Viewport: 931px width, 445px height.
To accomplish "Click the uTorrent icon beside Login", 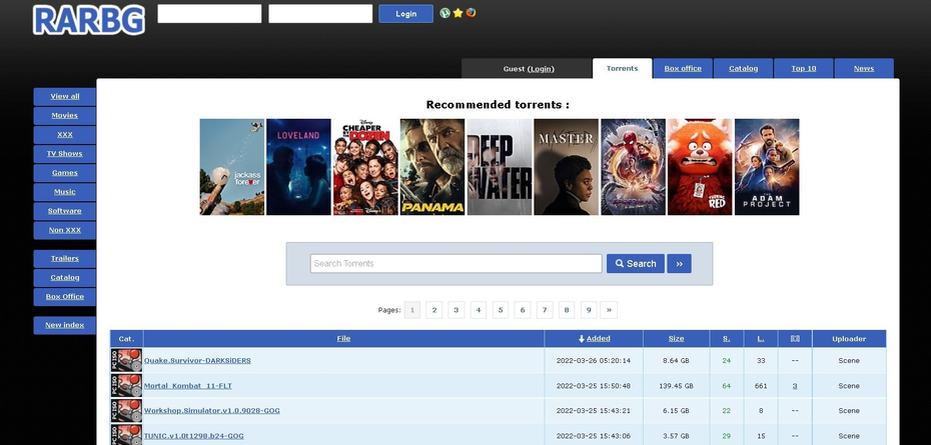I will point(445,13).
